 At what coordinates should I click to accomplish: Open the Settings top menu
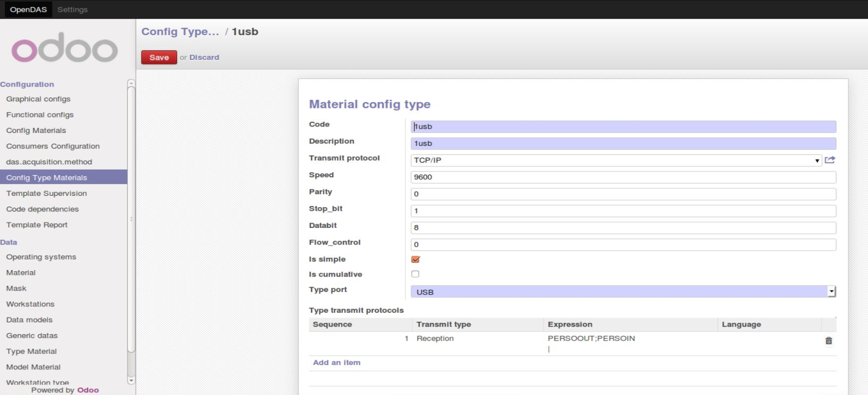(x=73, y=9)
